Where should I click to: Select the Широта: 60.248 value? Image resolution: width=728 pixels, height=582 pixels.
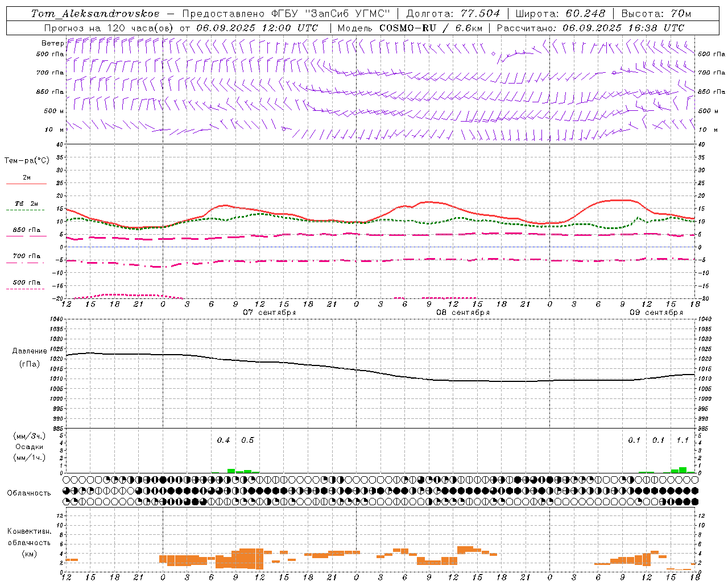(560, 14)
